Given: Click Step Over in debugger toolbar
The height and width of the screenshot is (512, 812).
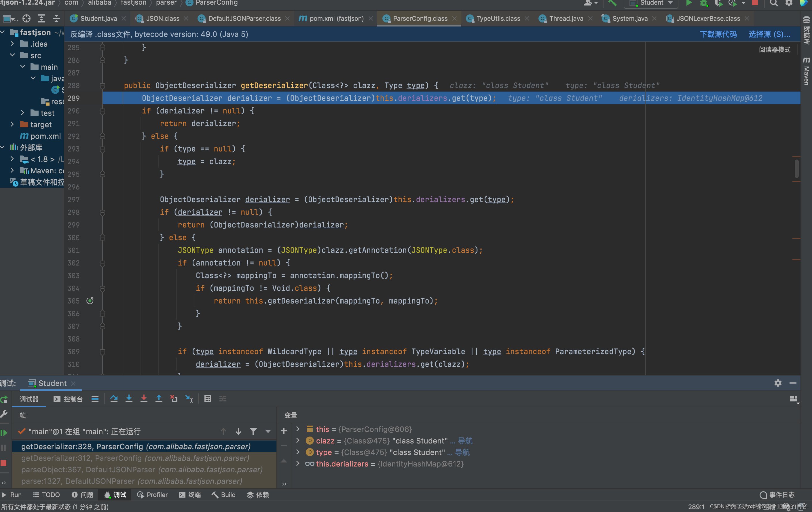Looking at the screenshot, I should [x=114, y=399].
